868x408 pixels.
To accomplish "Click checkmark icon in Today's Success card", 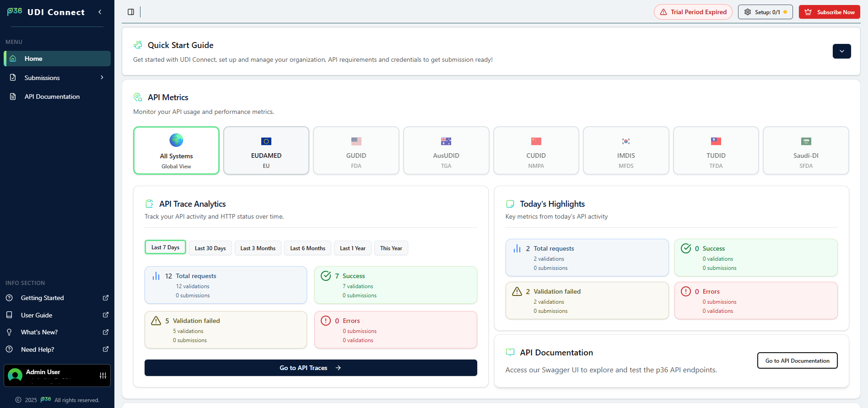I will point(686,248).
